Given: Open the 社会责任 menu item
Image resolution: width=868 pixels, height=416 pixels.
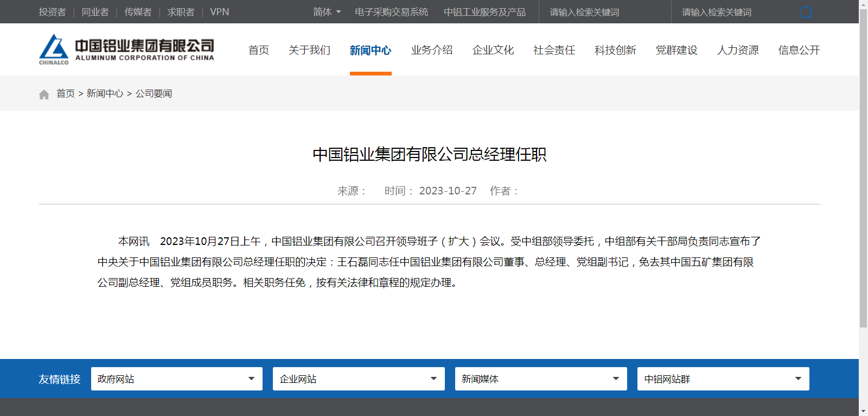Looking at the screenshot, I should (554, 50).
